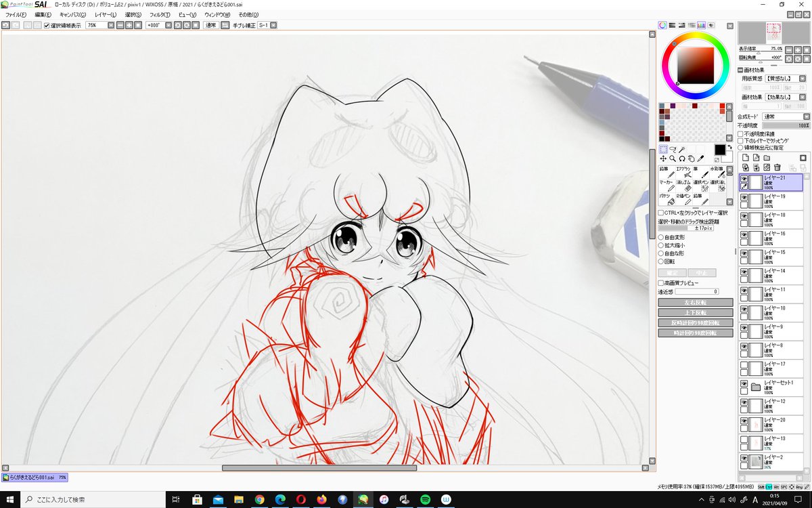This screenshot has width=812, height=508.
Task: Select the zoom magnifier tool
Action: click(x=673, y=158)
